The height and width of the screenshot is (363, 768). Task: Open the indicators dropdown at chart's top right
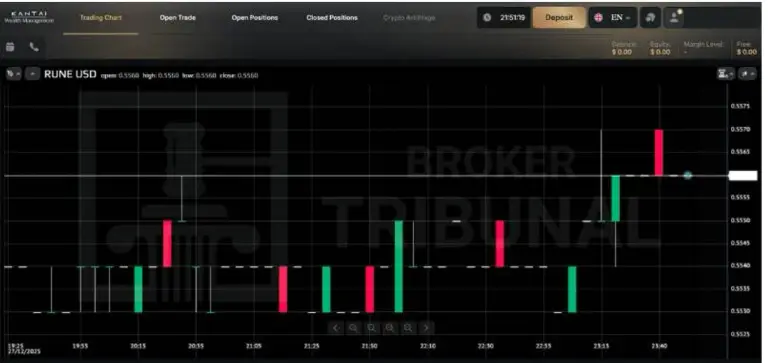pos(725,74)
